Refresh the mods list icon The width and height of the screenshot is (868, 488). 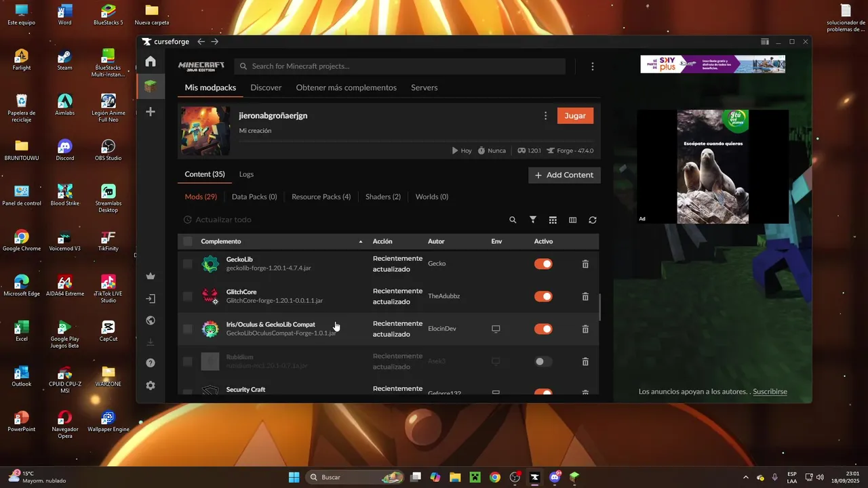(593, 220)
